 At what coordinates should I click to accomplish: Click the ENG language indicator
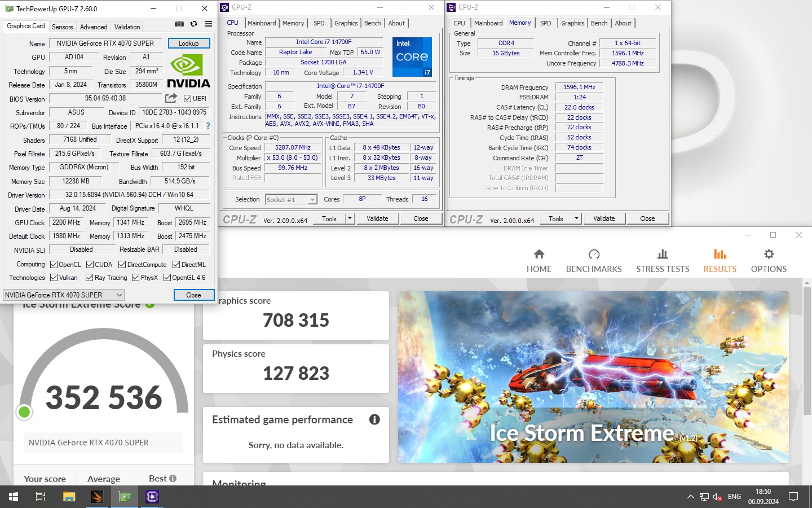[734, 497]
